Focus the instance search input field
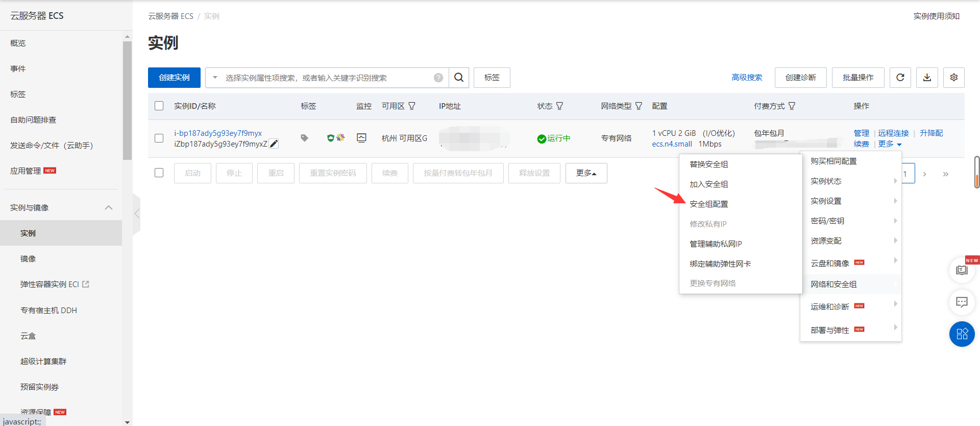Viewport: 980px width, 426px height. click(327, 78)
